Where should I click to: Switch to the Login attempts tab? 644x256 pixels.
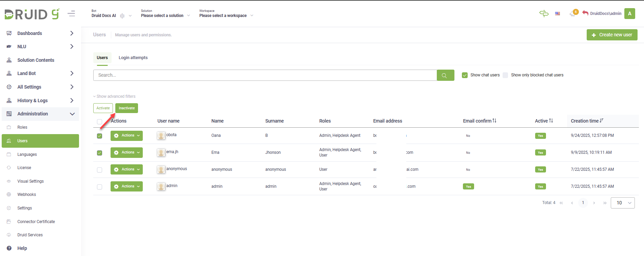pos(133,58)
